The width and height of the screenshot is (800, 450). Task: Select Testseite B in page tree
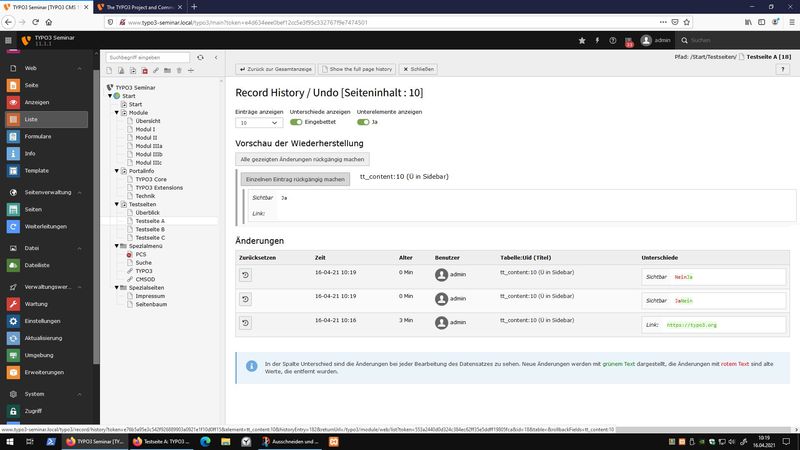coord(149,230)
